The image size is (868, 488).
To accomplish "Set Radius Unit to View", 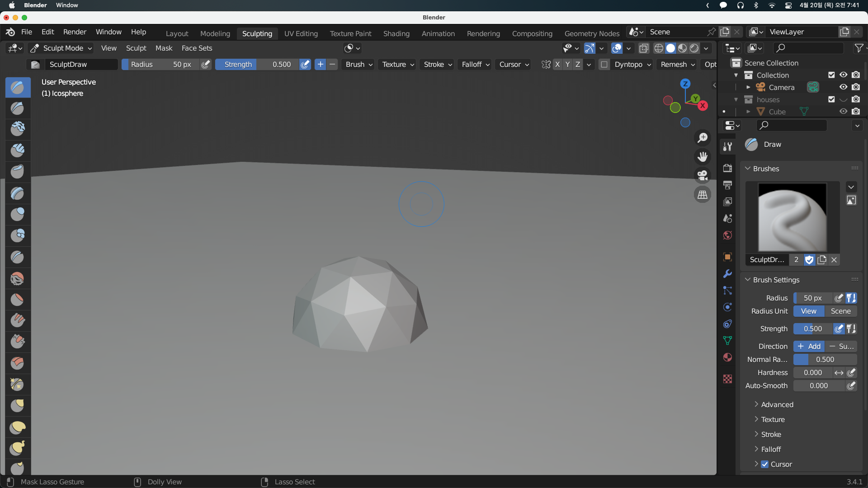I will [x=808, y=311].
